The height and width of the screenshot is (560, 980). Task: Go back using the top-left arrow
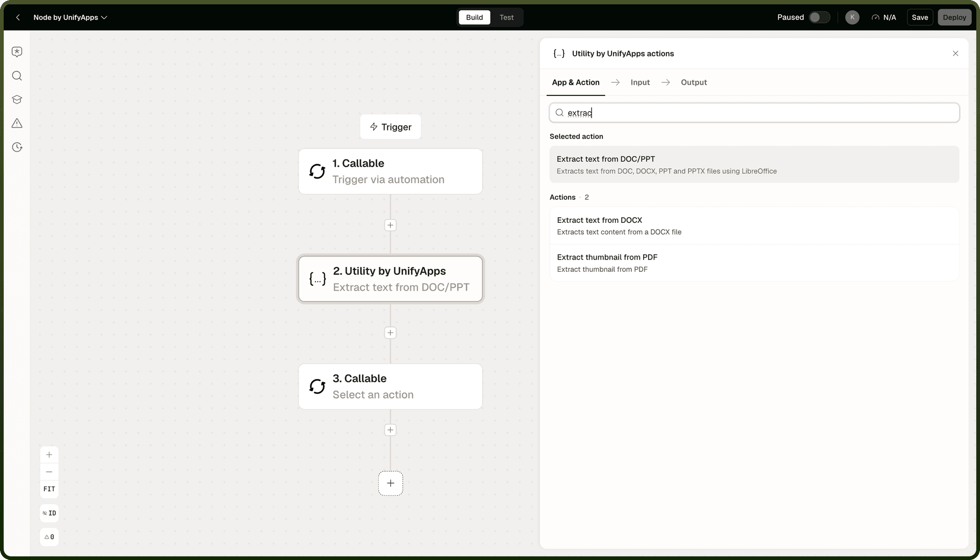(x=18, y=17)
